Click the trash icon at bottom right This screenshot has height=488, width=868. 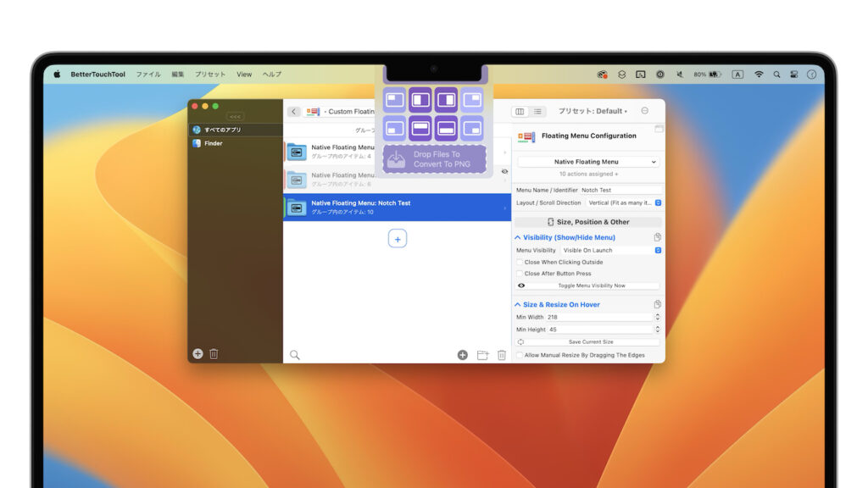coord(502,355)
